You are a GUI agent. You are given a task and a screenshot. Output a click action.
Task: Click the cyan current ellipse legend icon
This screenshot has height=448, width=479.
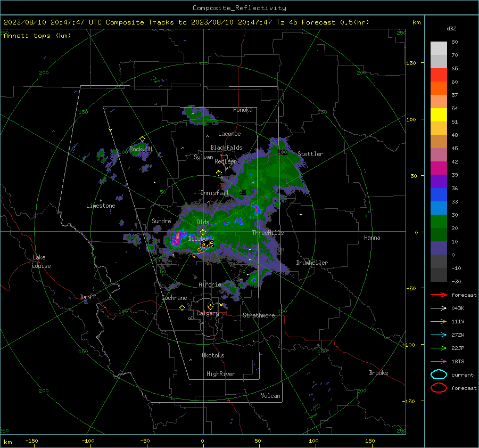pyautogui.click(x=439, y=374)
